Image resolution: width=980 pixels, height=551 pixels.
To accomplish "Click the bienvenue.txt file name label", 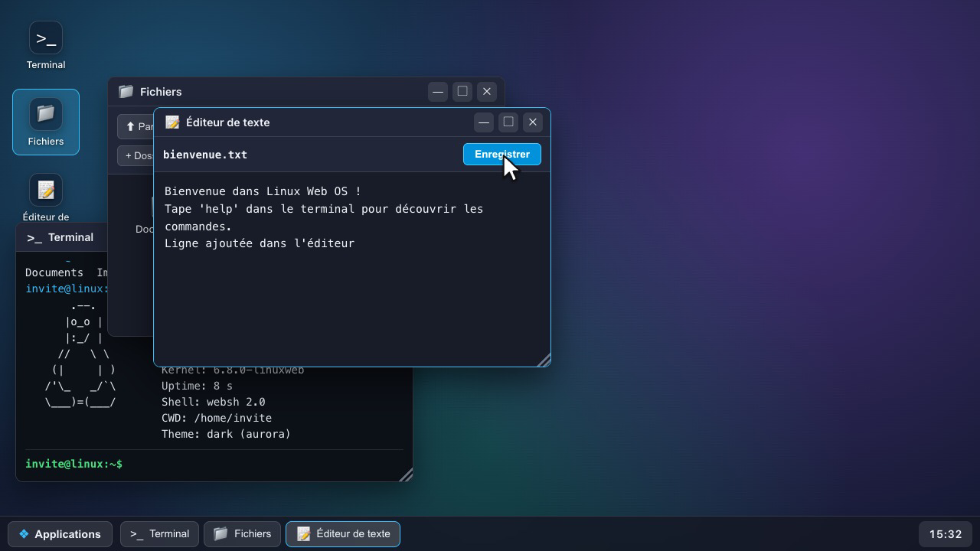I will 205,155.
